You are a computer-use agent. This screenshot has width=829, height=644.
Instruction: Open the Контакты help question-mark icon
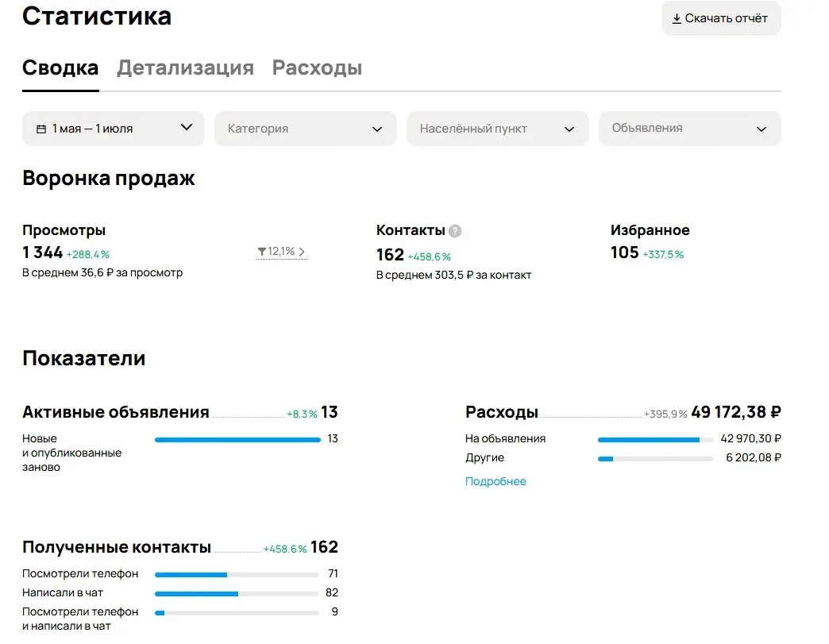[x=455, y=231]
